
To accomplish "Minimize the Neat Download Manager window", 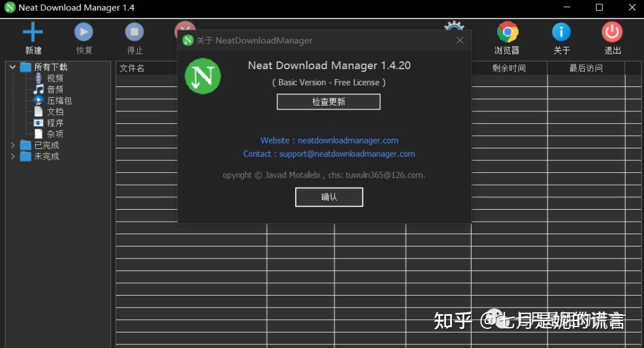I will pyautogui.click(x=567, y=7).
